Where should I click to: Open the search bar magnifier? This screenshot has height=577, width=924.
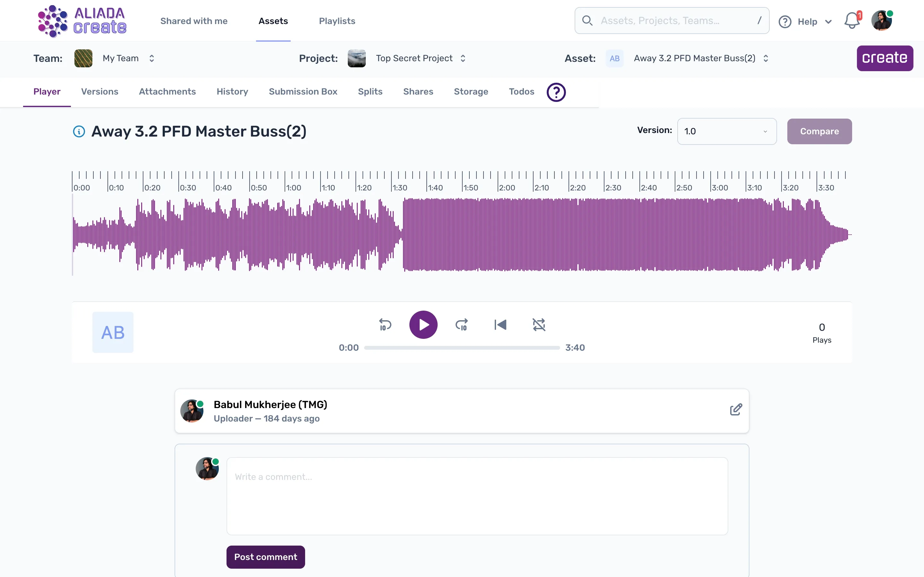(x=588, y=21)
